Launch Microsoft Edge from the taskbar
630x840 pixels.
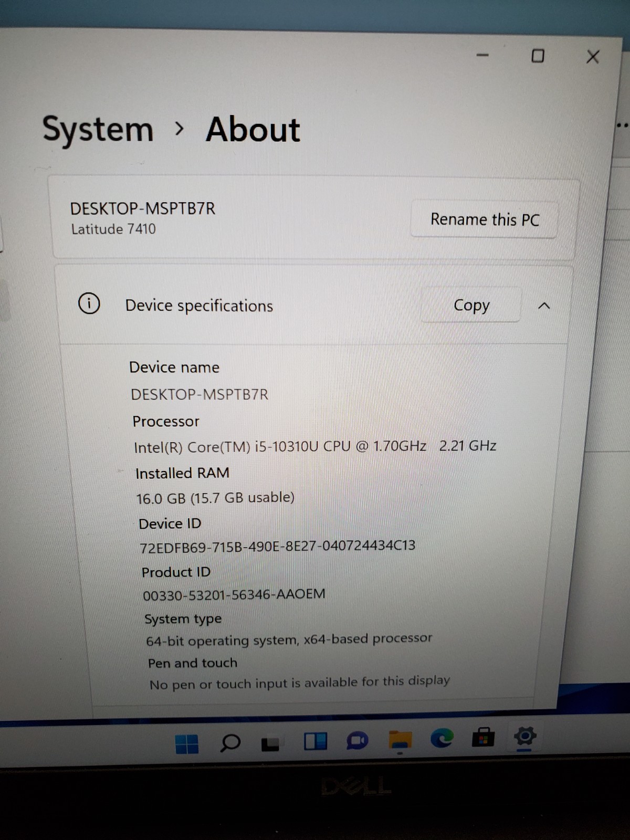[x=442, y=738]
